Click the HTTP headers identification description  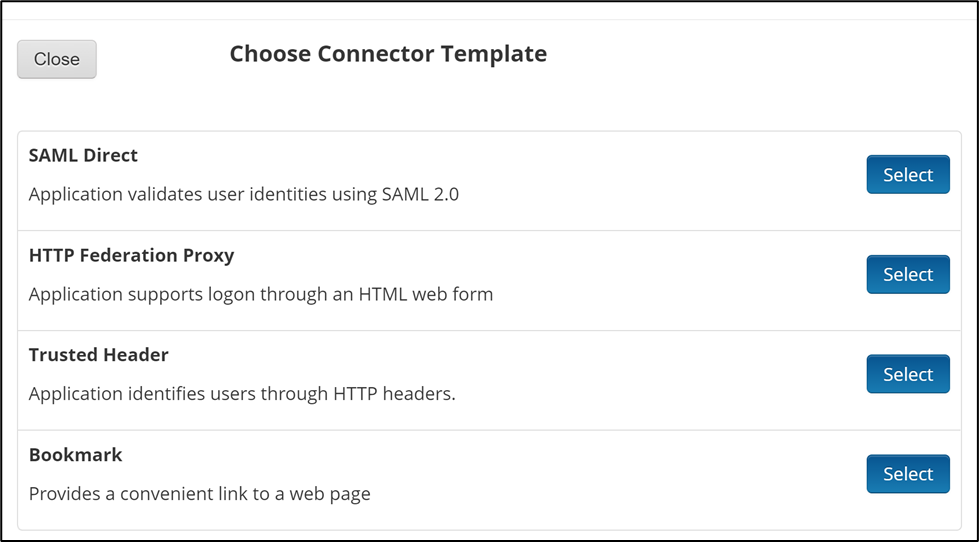pyautogui.click(x=242, y=394)
